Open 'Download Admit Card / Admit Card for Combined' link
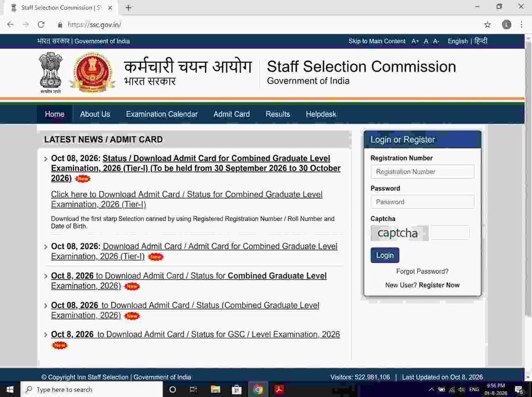This screenshot has height=397, width=532. point(194,251)
